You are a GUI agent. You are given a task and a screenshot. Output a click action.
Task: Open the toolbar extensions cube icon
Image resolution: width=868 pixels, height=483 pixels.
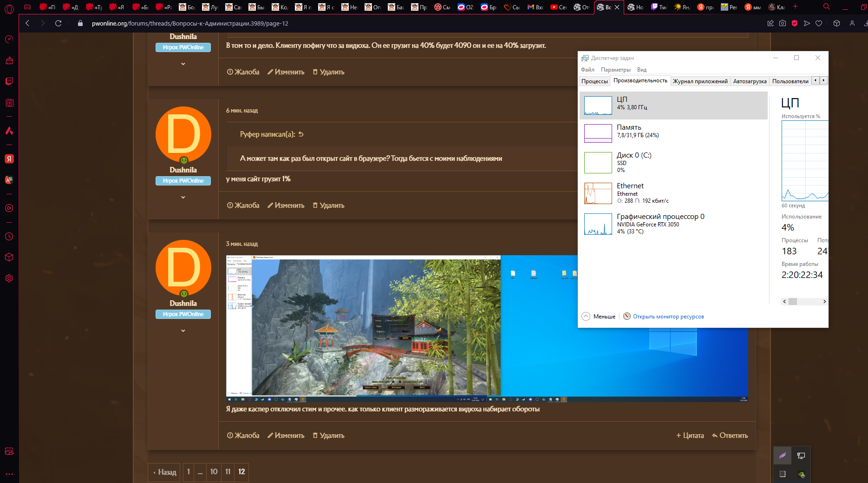(x=836, y=23)
